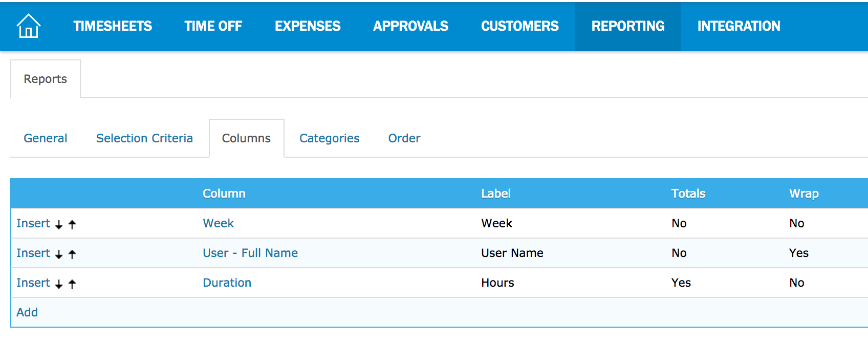Click Insert in the User - Full Name row
The image size is (868, 342).
(x=33, y=253)
